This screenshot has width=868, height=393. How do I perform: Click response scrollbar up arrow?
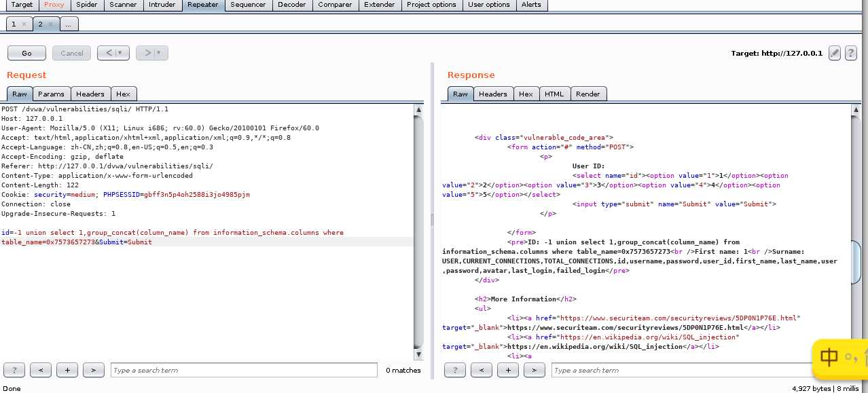point(856,109)
